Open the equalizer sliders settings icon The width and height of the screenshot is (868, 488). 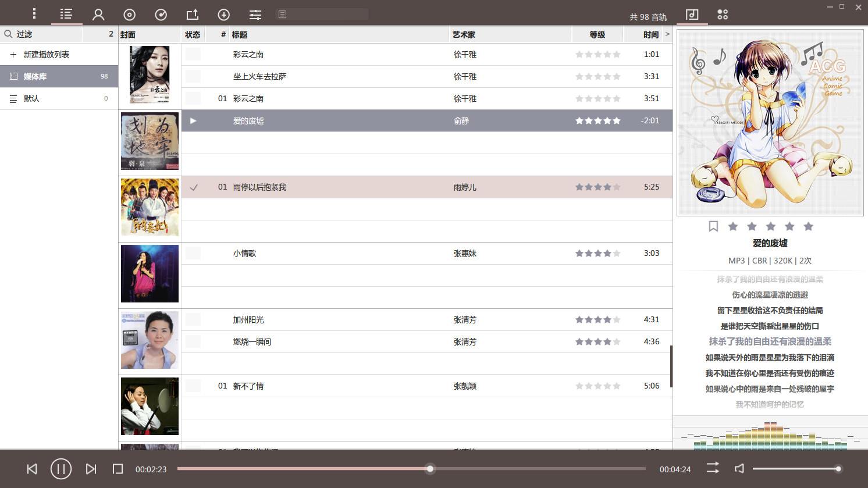(255, 15)
